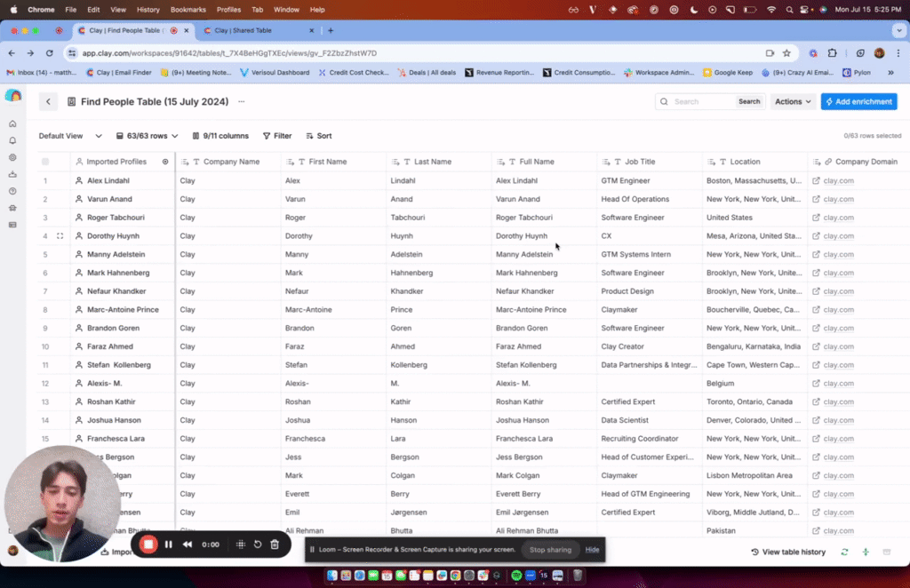Click the Sort icon in the toolbar

point(309,136)
